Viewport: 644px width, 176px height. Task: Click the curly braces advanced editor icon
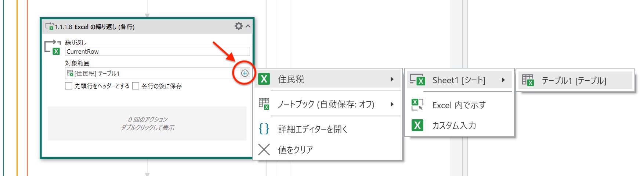coord(264,129)
